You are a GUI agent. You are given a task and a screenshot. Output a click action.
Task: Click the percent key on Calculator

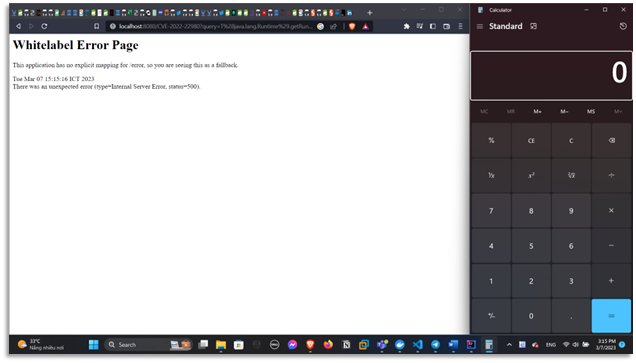pyautogui.click(x=491, y=140)
